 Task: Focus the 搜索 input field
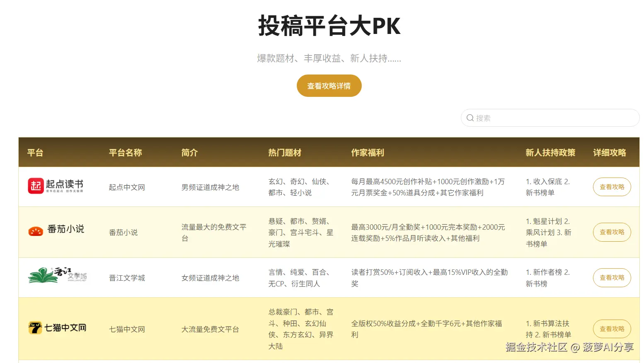pos(550,118)
